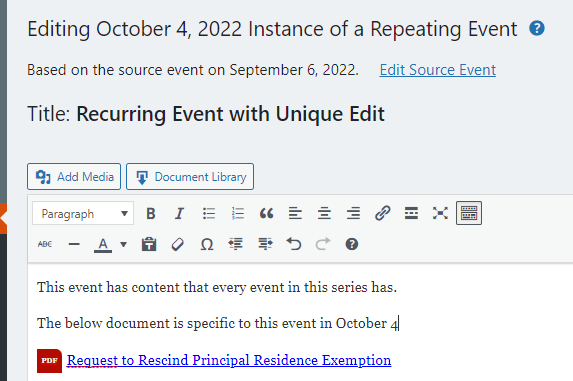
Task: Undo the last edit
Action: tap(294, 244)
